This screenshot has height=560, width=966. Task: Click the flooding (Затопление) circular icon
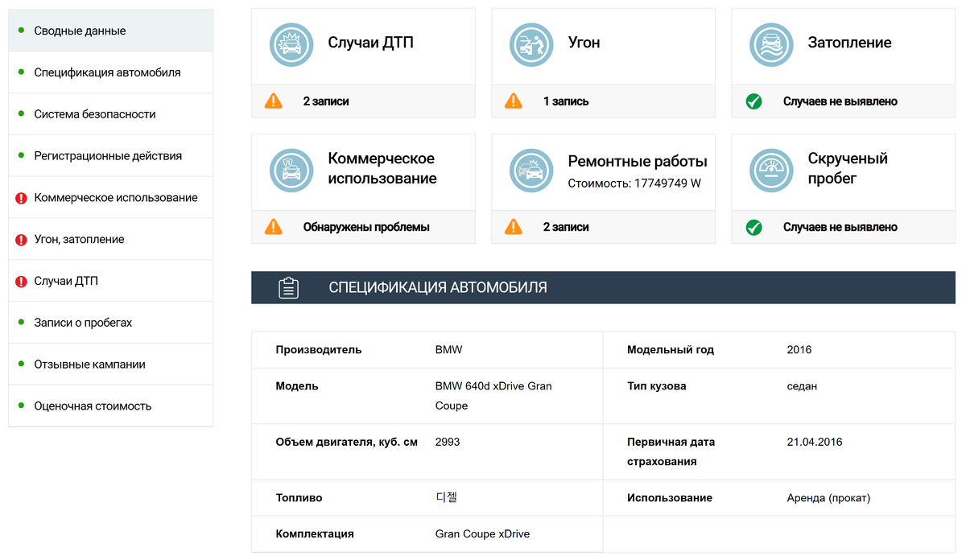(771, 44)
